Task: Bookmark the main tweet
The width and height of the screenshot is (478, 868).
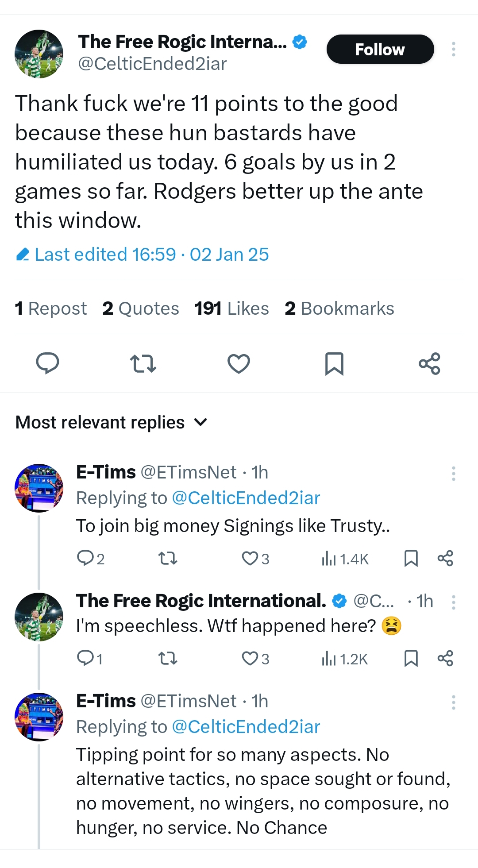Action: pyautogui.click(x=334, y=363)
